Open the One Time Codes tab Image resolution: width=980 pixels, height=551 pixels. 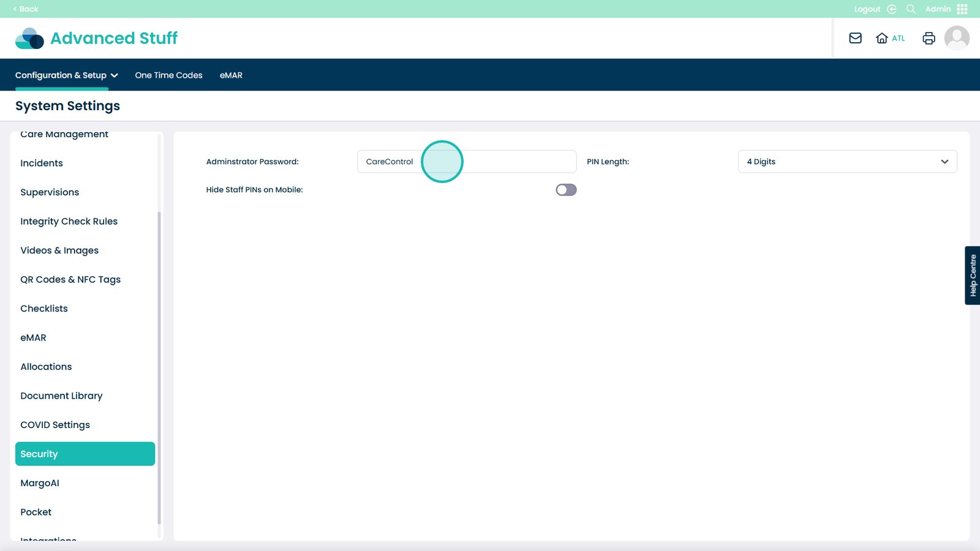point(168,75)
